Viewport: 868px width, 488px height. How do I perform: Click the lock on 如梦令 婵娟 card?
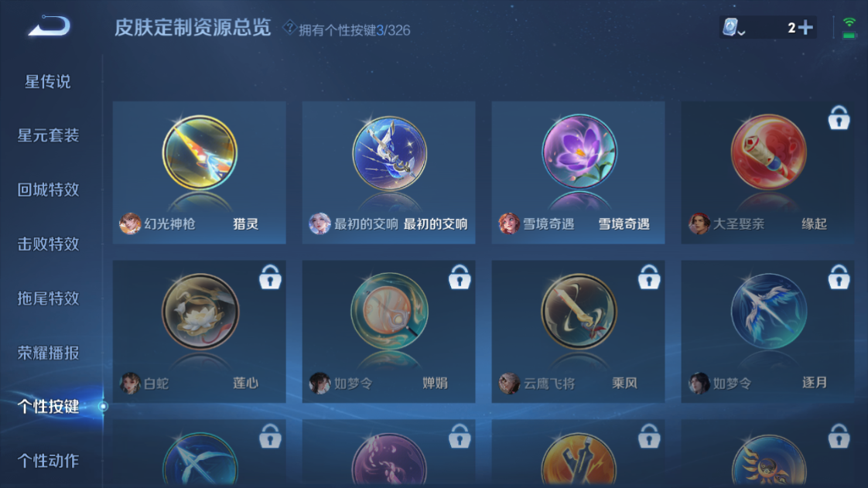tap(460, 277)
